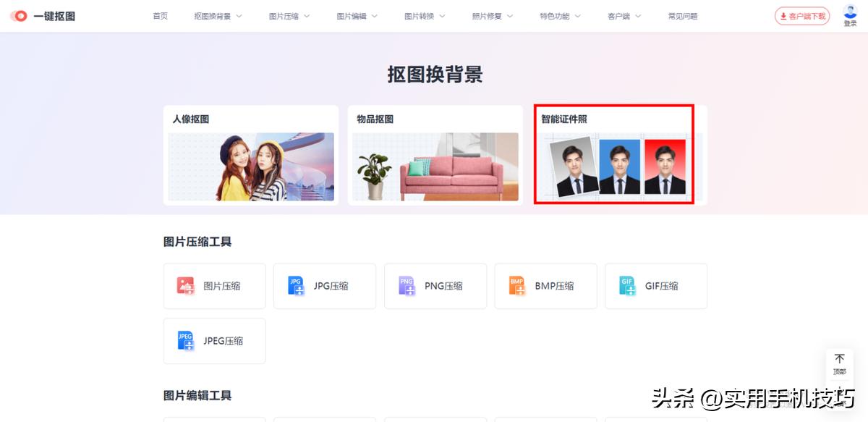Viewport: 868px width, 422px height.
Task: Click the purple PNG压缩 icon
Action: click(407, 285)
